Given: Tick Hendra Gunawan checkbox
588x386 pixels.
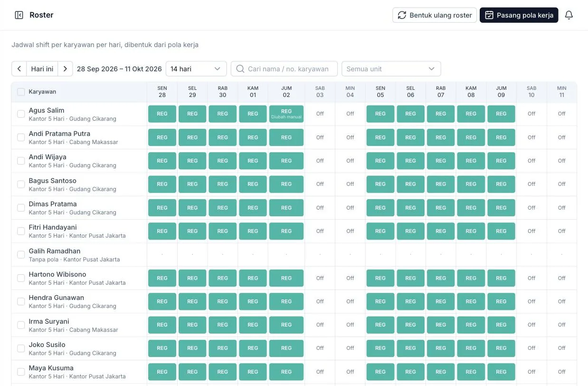Looking at the screenshot, I should tap(21, 301).
